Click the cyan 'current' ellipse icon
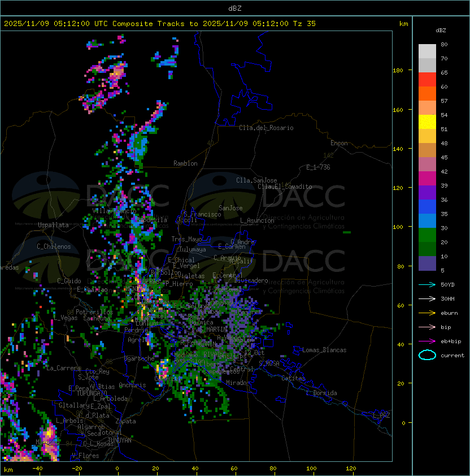Image resolution: width=470 pixels, height=476 pixels. point(427,355)
